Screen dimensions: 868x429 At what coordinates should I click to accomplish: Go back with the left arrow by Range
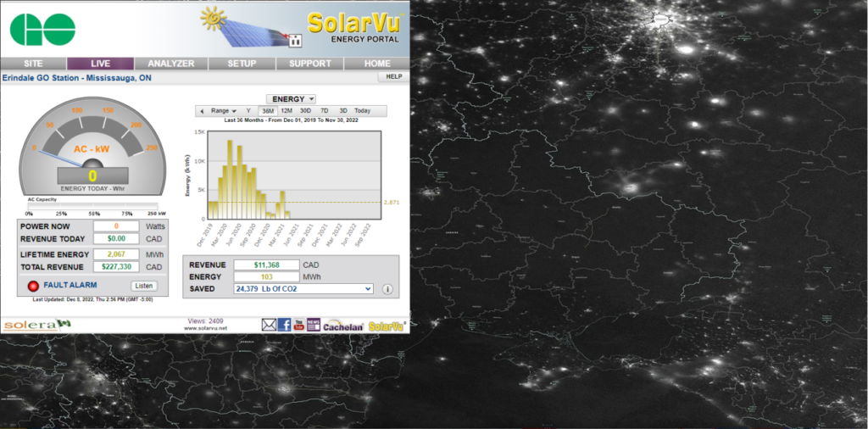coord(201,111)
